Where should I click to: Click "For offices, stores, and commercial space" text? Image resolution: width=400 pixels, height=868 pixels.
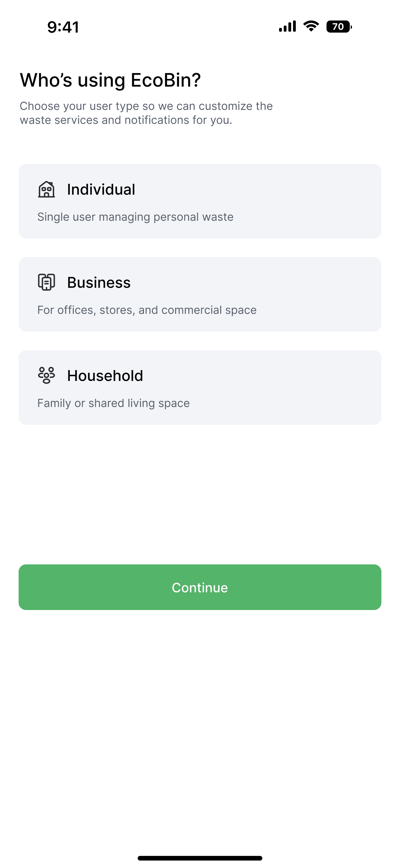pos(147,310)
